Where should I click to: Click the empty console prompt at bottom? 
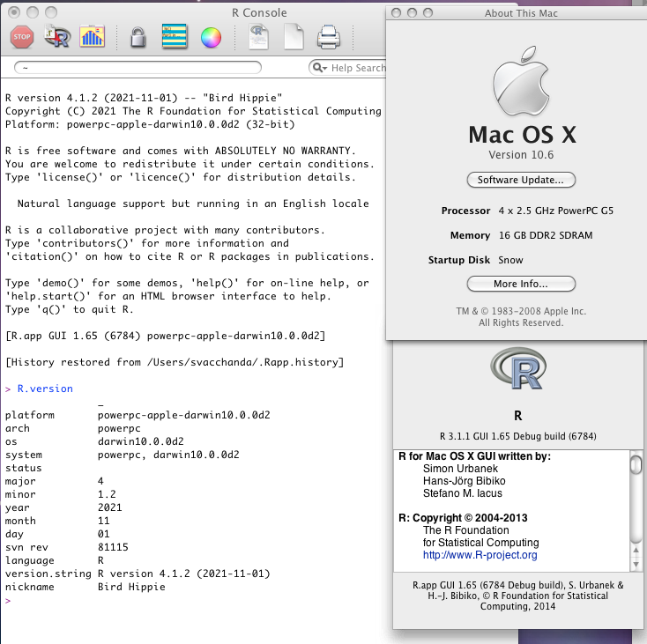[x=8, y=600]
